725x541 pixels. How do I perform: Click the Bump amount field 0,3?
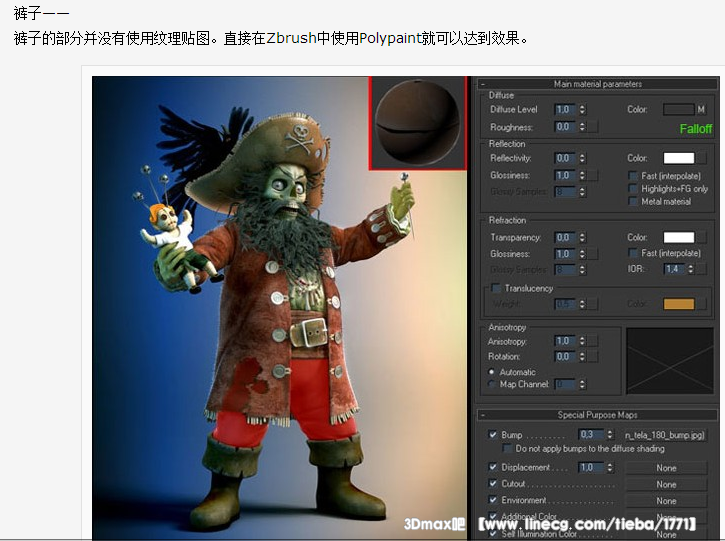point(591,435)
